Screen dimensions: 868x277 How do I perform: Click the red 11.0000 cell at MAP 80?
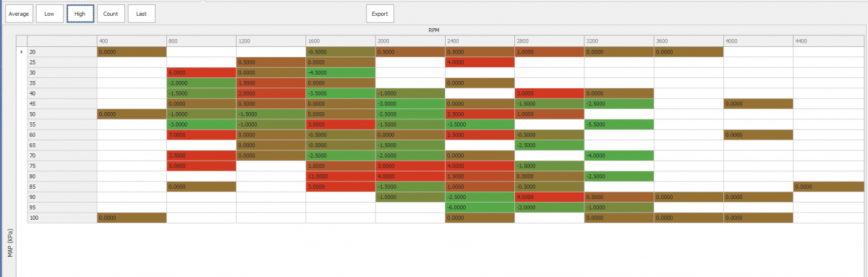[x=341, y=176]
